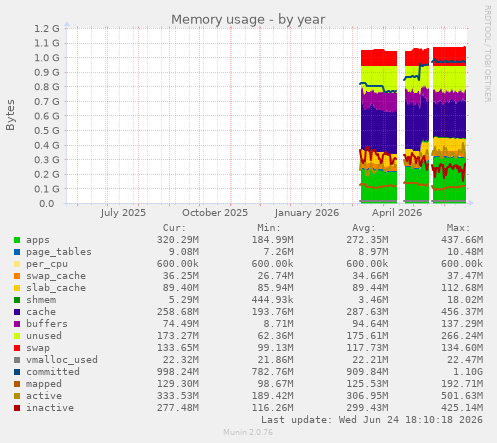Click the "swap_cache" legend label
The width and height of the screenshot is (497, 443).
click(56, 276)
